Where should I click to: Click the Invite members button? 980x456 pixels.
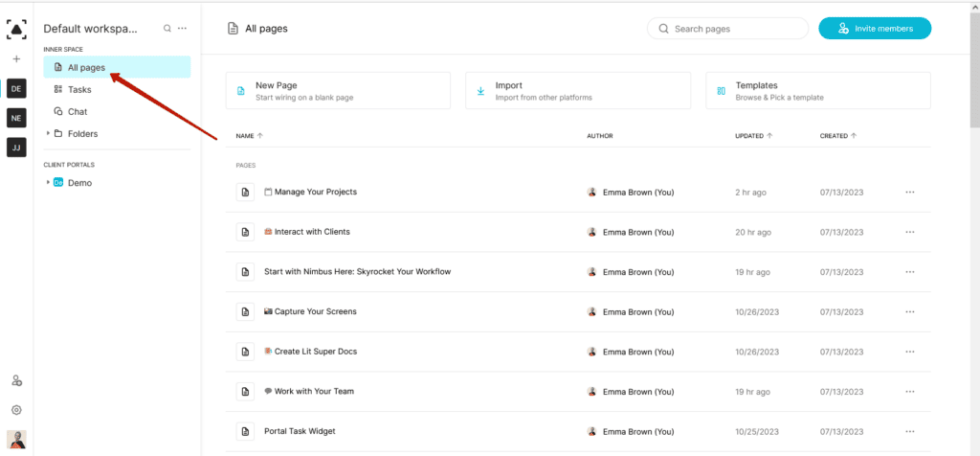point(874,29)
